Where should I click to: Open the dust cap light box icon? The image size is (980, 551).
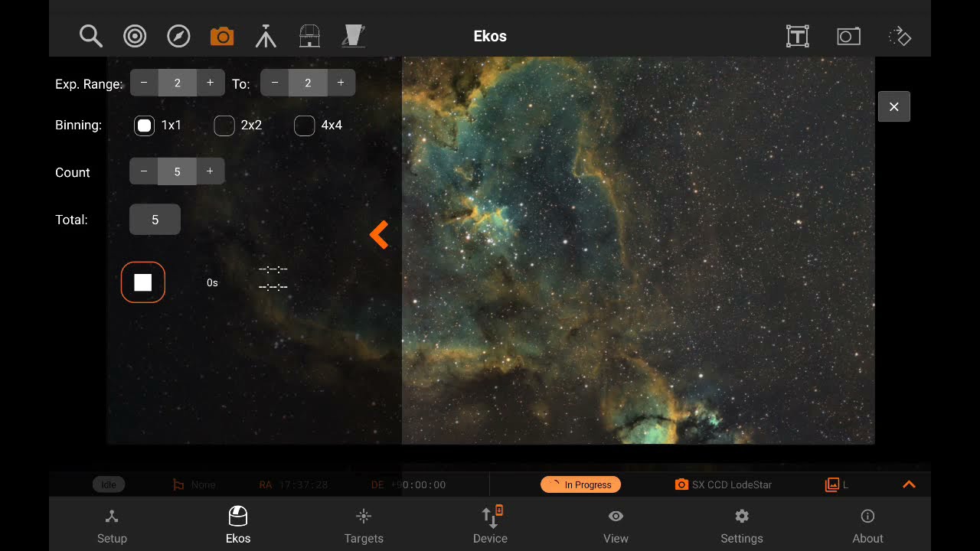[x=353, y=36]
